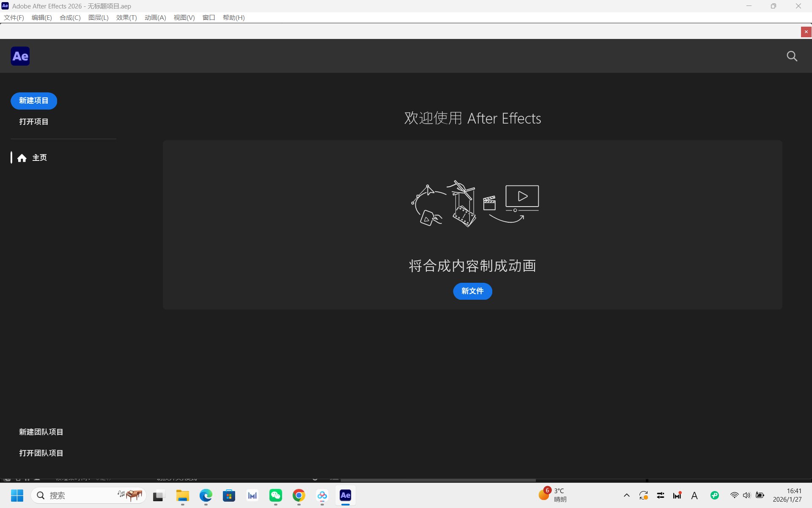812x508 pixels.
Task: Open the 合成(C) menu
Action: point(70,17)
